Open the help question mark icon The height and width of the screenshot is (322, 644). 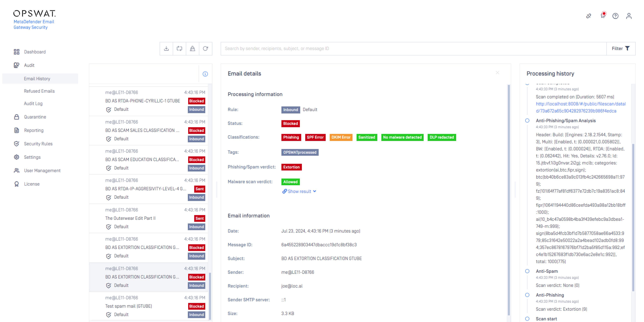pos(615,16)
